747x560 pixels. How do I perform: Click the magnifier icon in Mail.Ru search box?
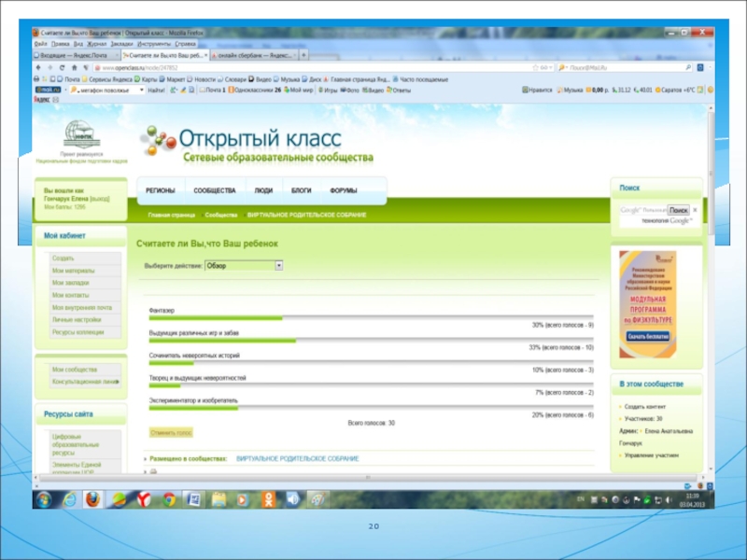click(x=688, y=67)
